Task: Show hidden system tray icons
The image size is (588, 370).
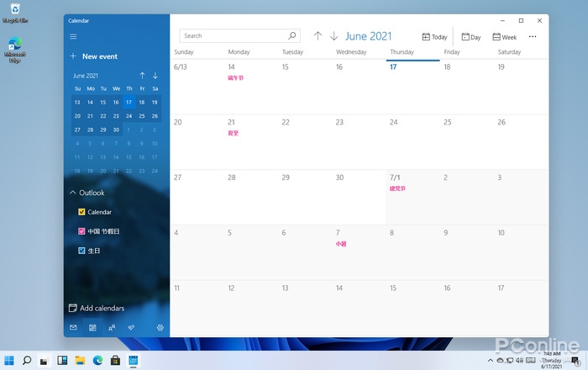Action: click(x=490, y=361)
